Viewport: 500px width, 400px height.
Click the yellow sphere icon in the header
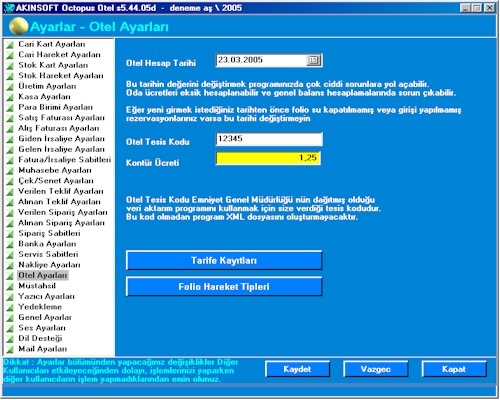point(19,27)
